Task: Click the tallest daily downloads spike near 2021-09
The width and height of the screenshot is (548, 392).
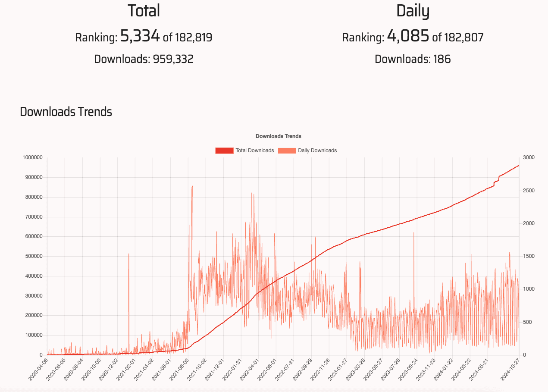Action: pyautogui.click(x=192, y=188)
